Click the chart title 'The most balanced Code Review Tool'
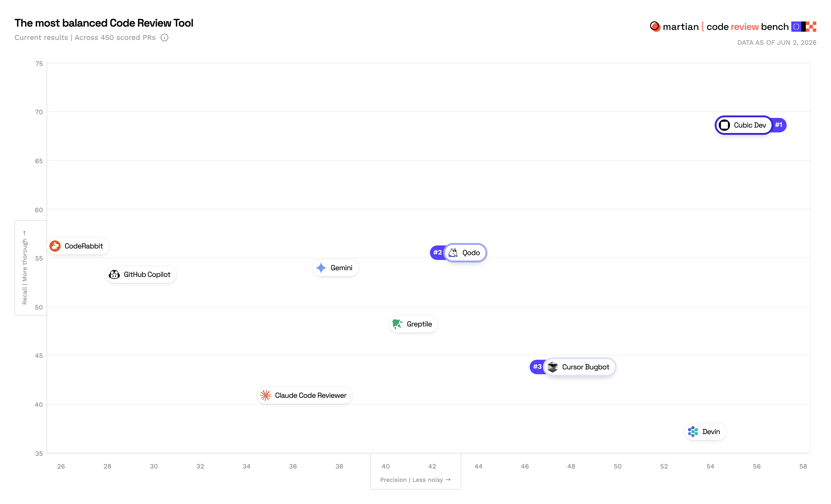Viewport: 831px width, 504px height. (x=104, y=23)
